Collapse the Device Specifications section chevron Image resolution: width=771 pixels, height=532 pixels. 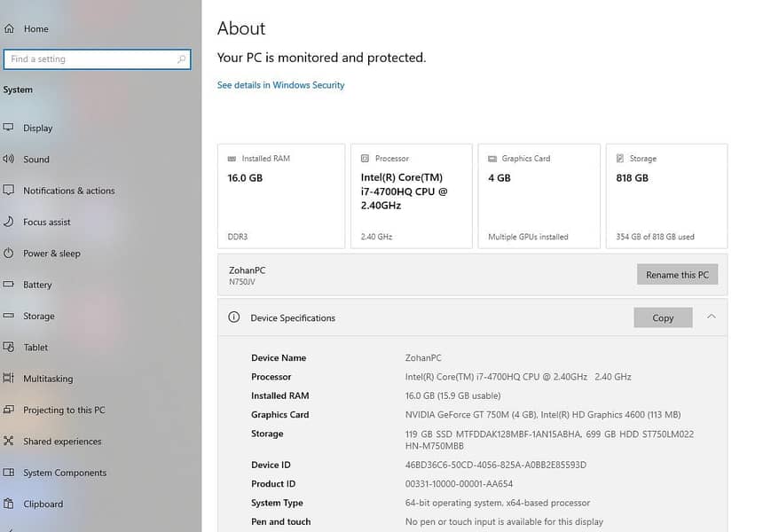711,317
